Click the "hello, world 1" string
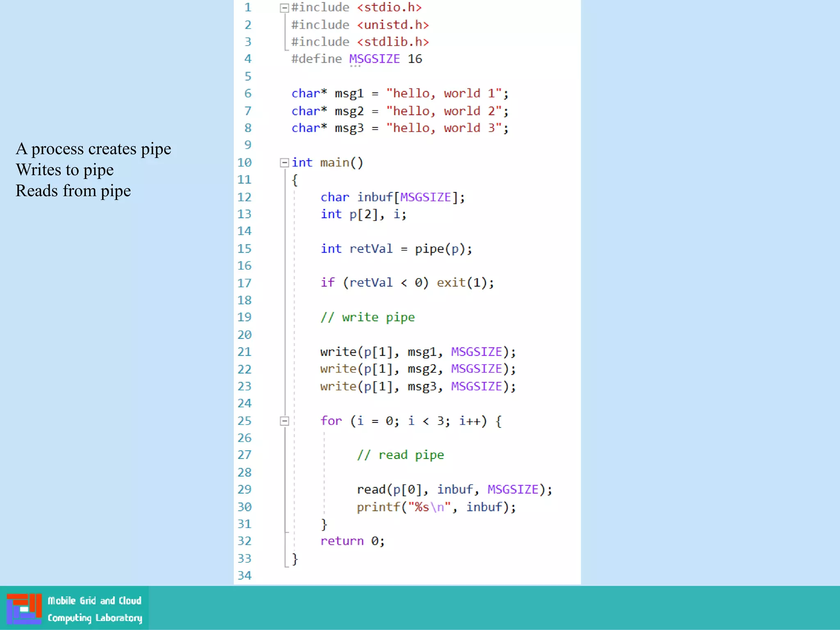 click(x=443, y=94)
